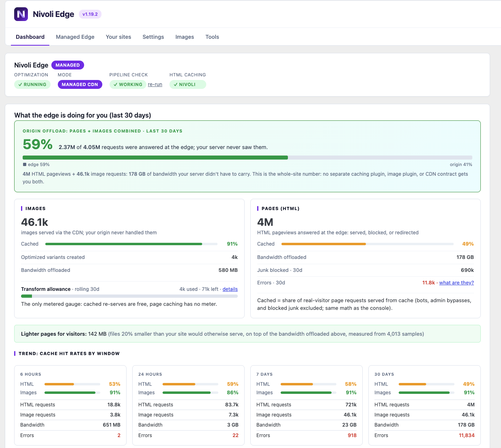The height and width of the screenshot is (448, 501).
Task: Click the 24 HOURS trend card heading
Action: pos(150,374)
